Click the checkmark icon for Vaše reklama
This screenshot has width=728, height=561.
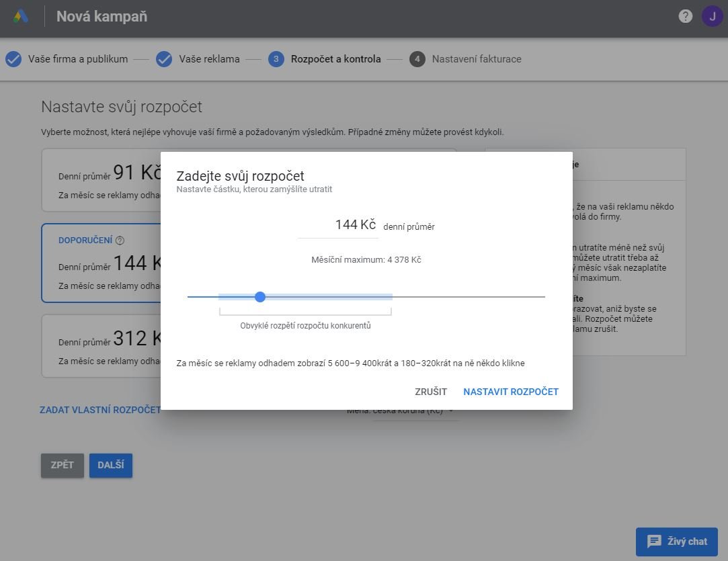tap(164, 59)
